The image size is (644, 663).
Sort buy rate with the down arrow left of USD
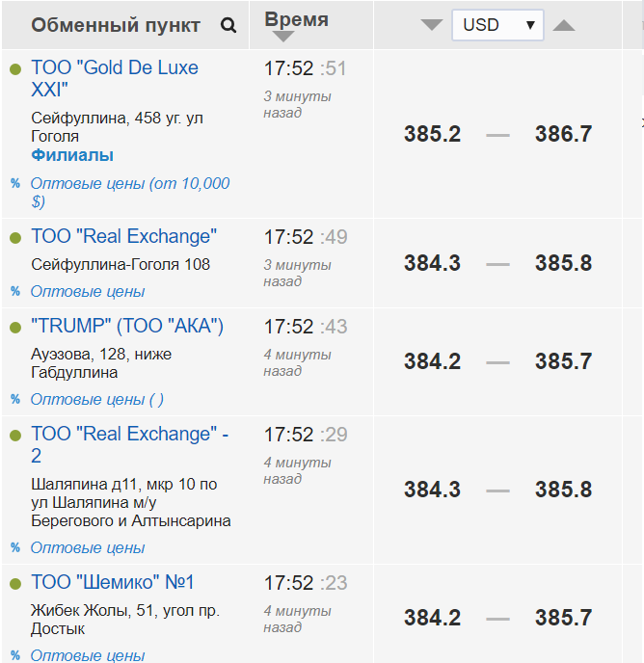(x=432, y=25)
